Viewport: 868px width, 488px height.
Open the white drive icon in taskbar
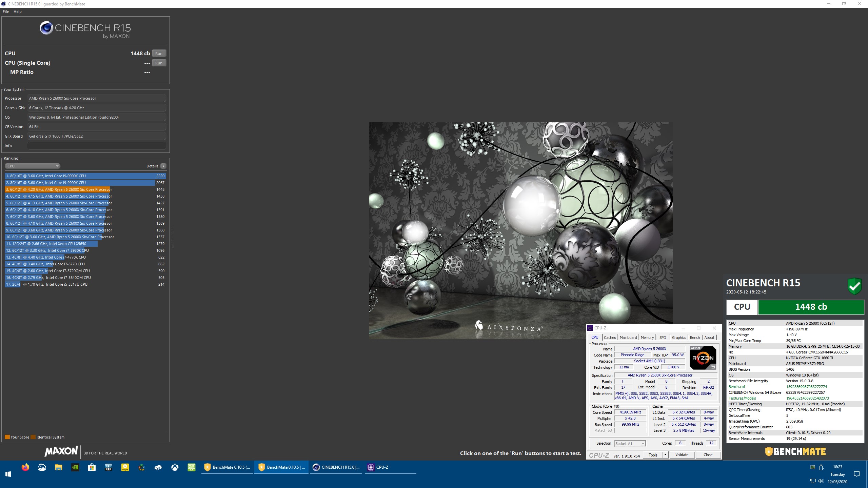point(158,467)
